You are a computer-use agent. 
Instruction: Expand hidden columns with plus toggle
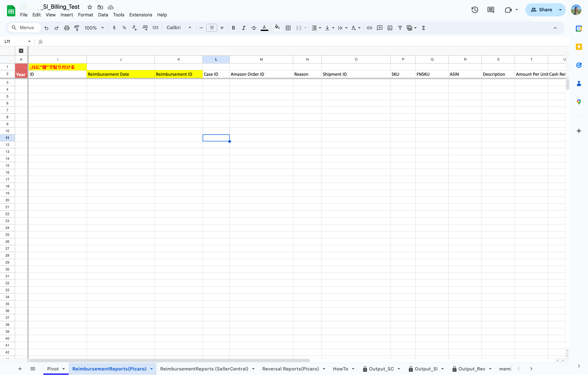coord(21,51)
